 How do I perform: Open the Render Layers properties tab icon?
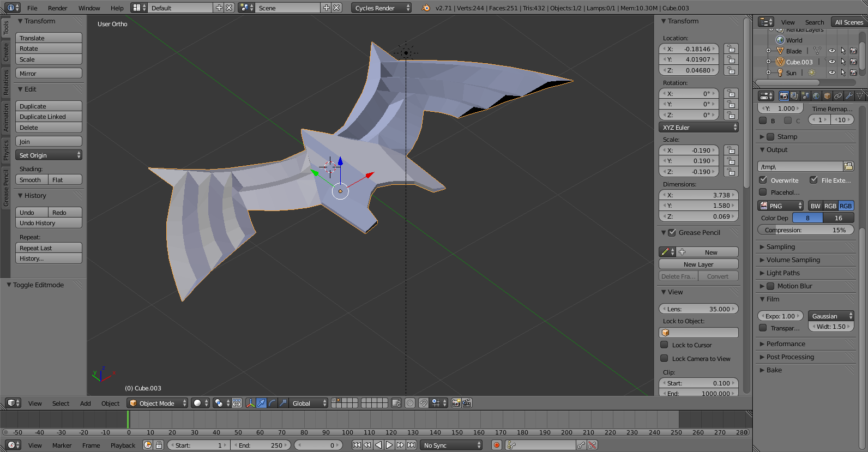tap(794, 96)
